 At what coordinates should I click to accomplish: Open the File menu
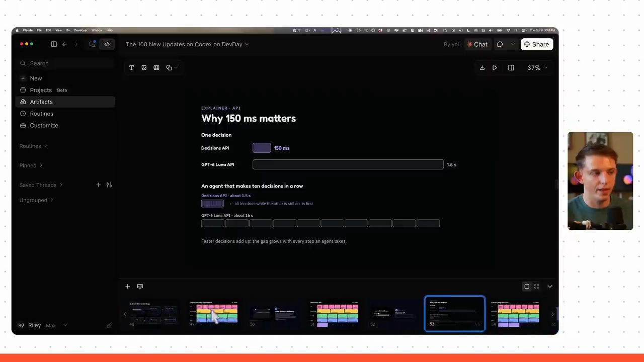[39, 30]
